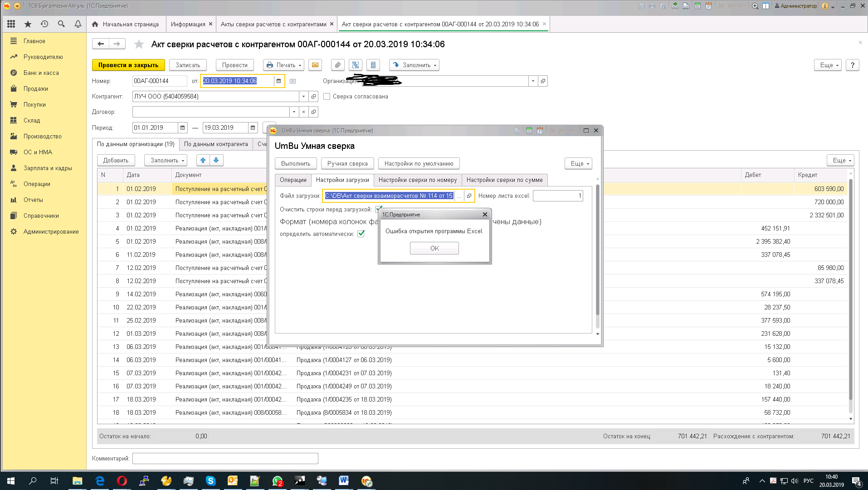Click the zoom scale magnifier icon
Viewport: 868px width, 490px height.
click(x=755, y=6)
